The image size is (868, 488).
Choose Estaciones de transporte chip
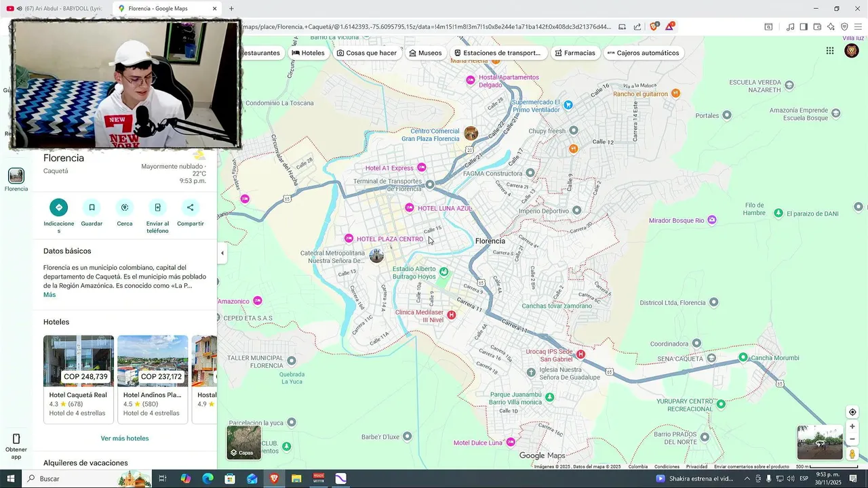point(498,53)
